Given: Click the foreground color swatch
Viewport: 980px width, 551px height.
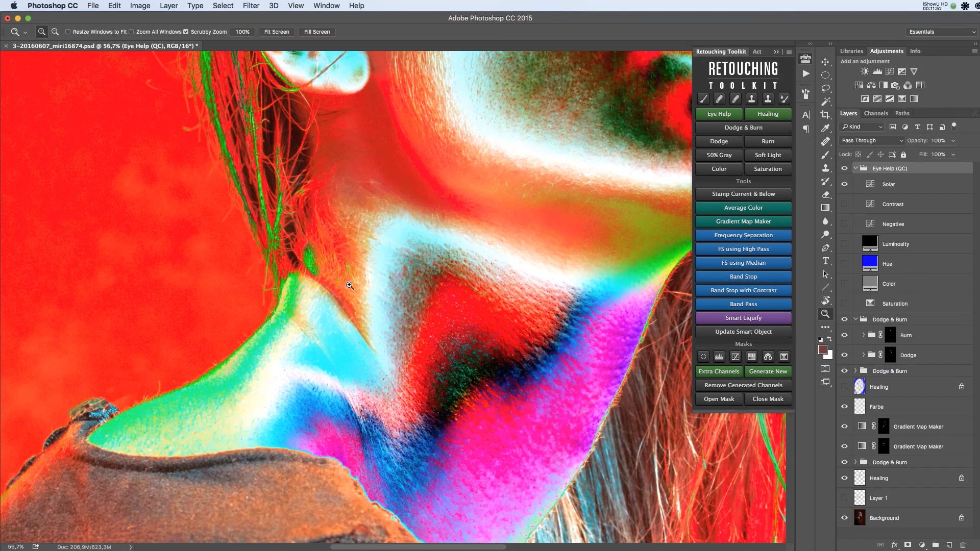Looking at the screenshot, I should (822, 349).
